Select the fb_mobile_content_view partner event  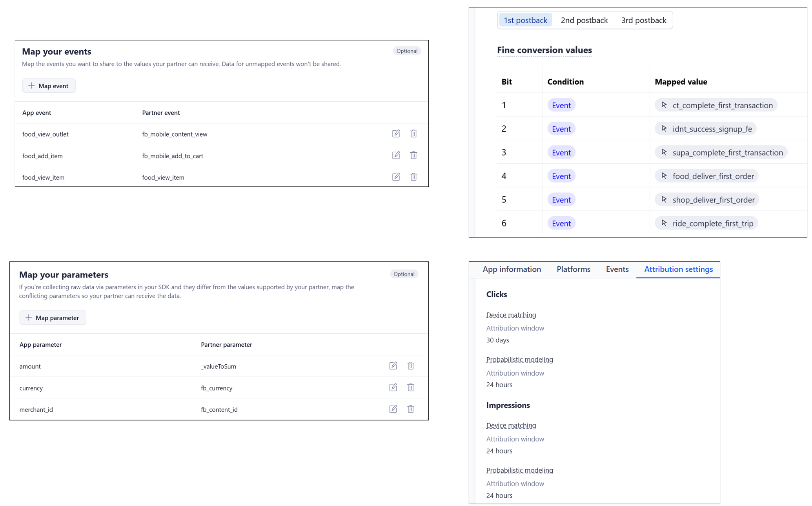175,134
